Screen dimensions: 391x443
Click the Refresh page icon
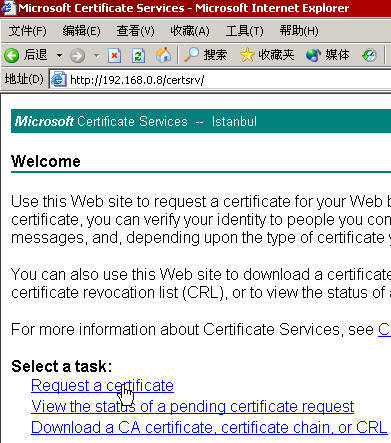point(138,56)
